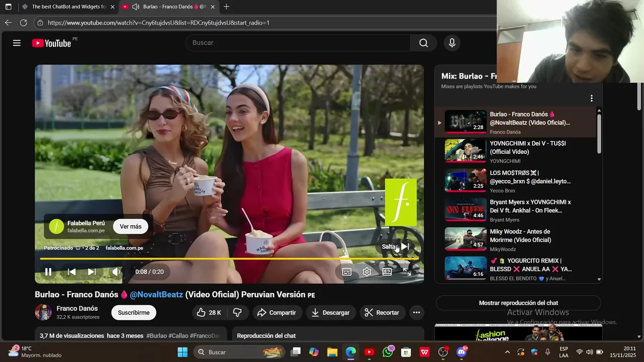This screenshot has height=362, width=644.
Task: Click Mostrar reproducción del chat button
Action: tap(518, 303)
